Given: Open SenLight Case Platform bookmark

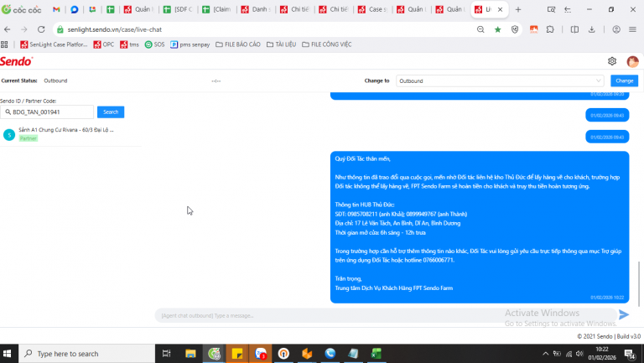Looking at the screenshot, I should [x=54, y=44].
